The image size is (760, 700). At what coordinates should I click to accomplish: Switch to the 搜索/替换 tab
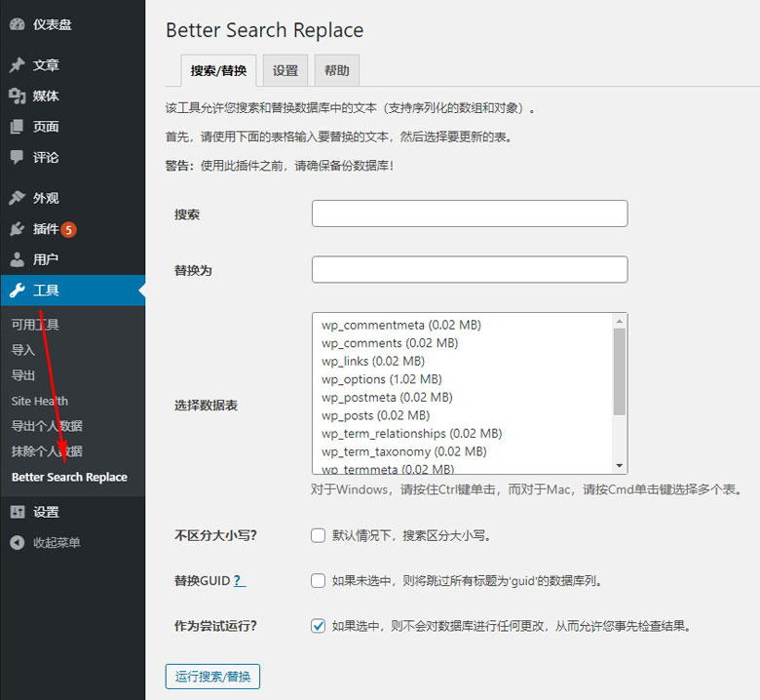[218, 71]
